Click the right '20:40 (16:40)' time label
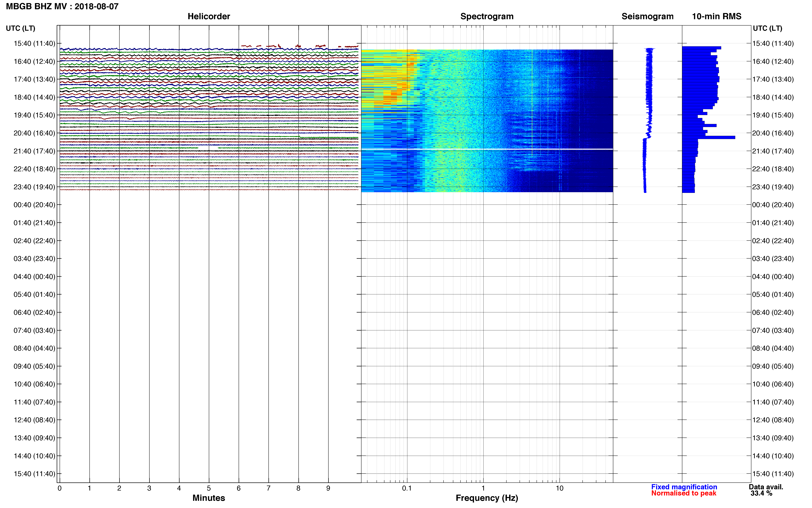This screenshot has height=508, width=812. point(773,133)
